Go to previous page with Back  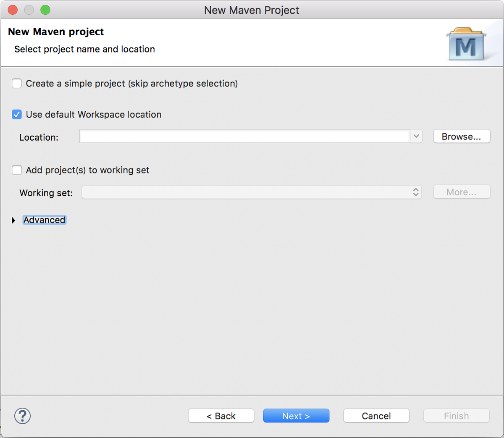[221, 416]
